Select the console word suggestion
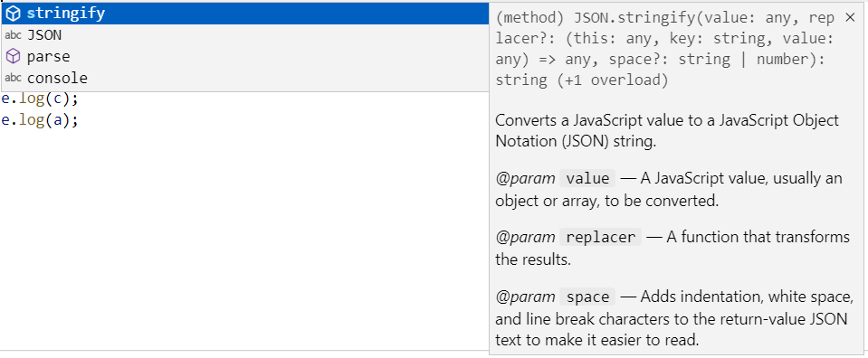868x358 pixels. point(244,79)
